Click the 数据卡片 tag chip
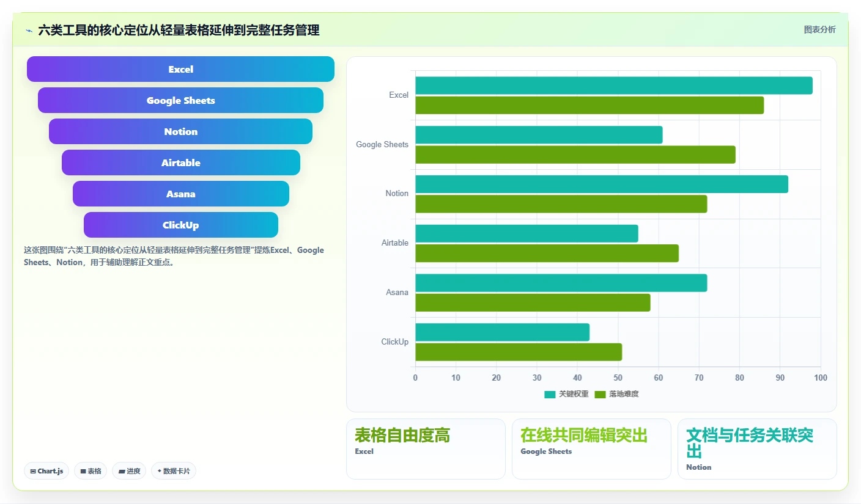Image resolution: width=861 pixels, height=504 pixels. point(174,471)
